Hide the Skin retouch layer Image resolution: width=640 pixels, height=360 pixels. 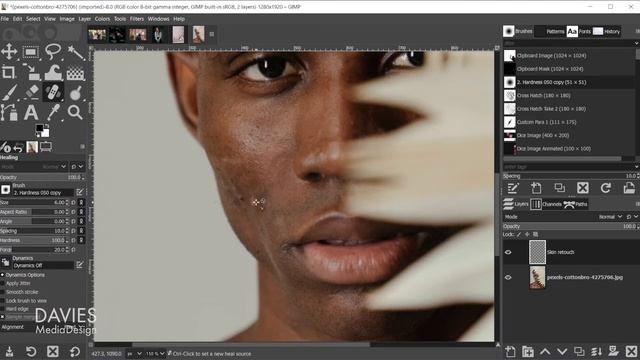[508, 252]
